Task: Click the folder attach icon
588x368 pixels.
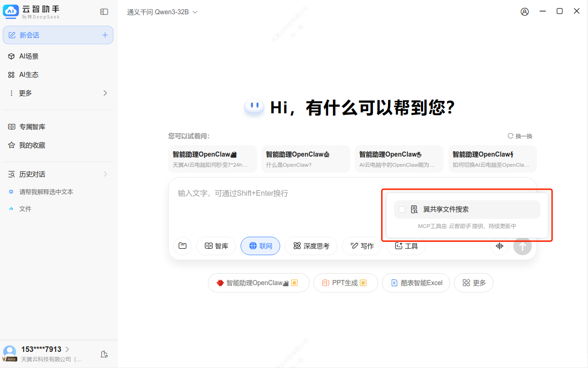Action: pyautogui.click(x=182, y=246)
